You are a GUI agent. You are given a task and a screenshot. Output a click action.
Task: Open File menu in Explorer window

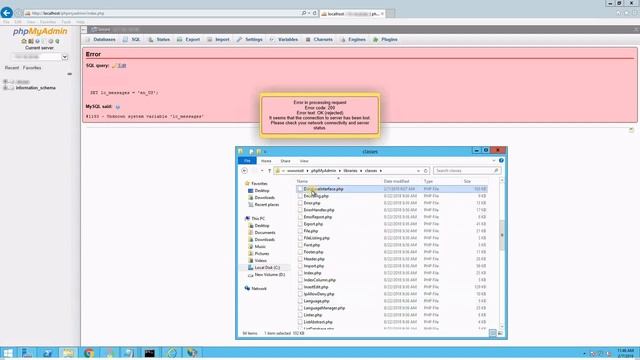pyautogui.click(x=247, y=161)
